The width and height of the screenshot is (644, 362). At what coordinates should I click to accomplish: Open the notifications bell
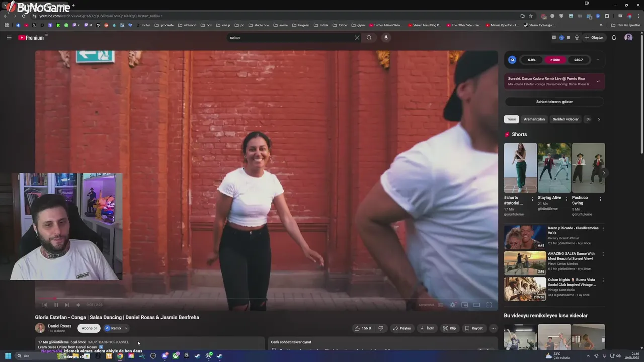click(614, 38)
